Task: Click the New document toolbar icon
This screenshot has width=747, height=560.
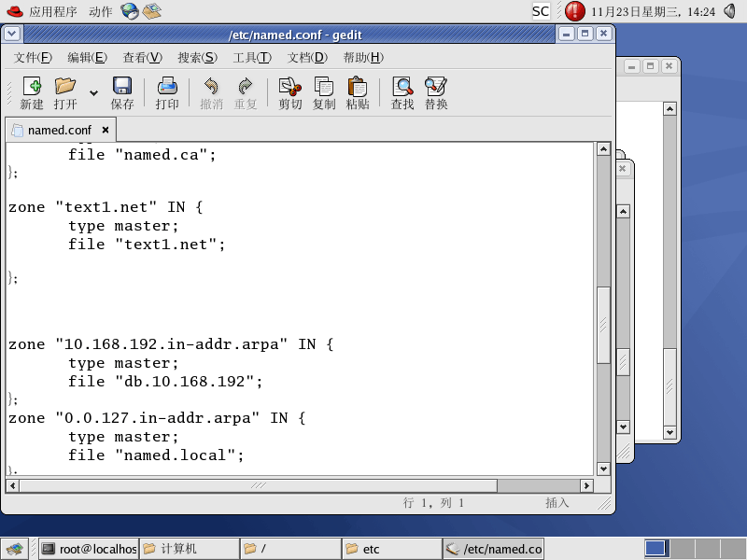Action: point(32,87)
